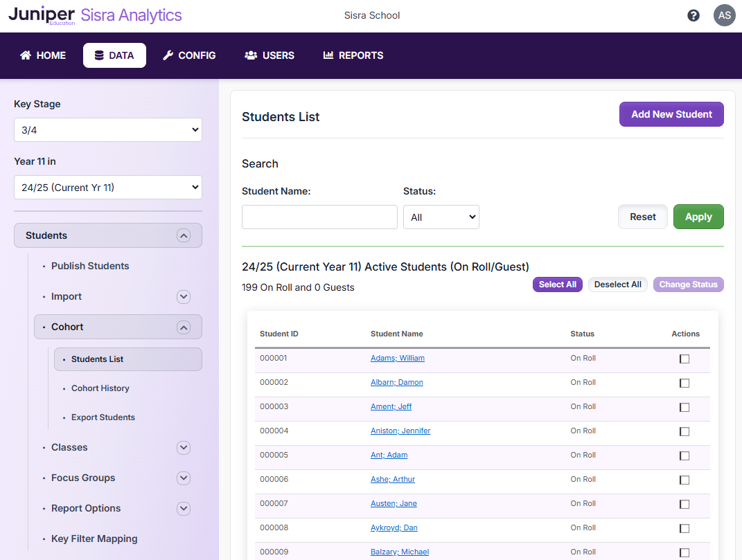Open the REPORTS tab

(x=353, y=55)
